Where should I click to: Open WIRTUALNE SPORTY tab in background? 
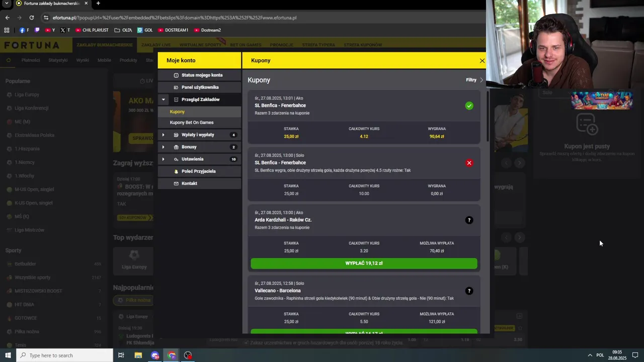(200, 45)
